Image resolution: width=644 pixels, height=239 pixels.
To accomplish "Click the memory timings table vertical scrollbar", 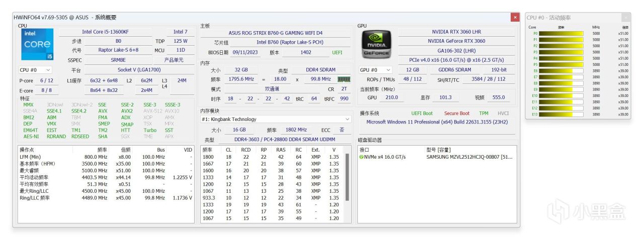I will coord(348,184).
